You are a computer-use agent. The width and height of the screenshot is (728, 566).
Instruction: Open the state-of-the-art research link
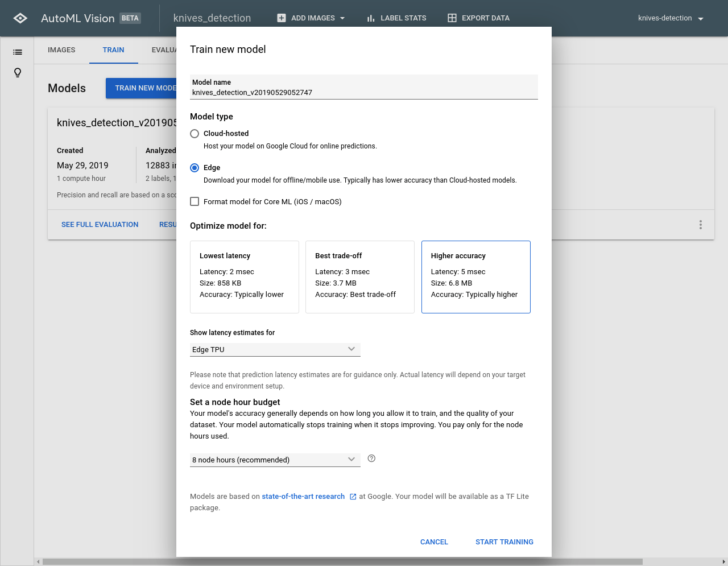tap(303, 497)
